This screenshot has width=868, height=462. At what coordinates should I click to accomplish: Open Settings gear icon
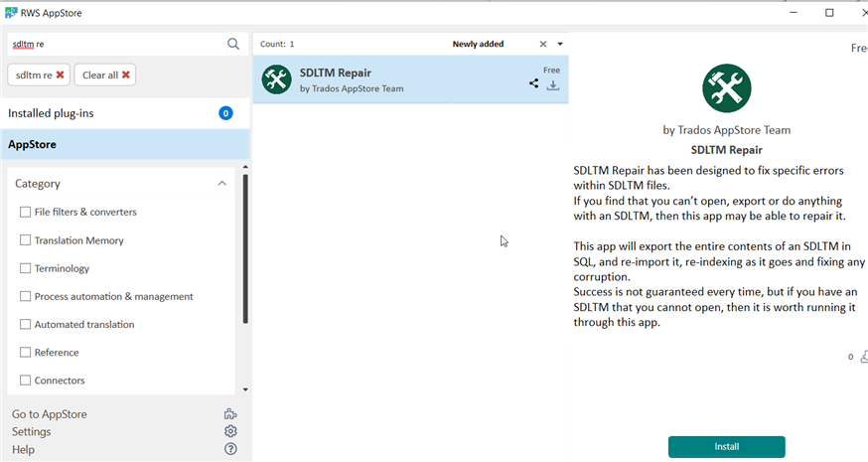230,431
